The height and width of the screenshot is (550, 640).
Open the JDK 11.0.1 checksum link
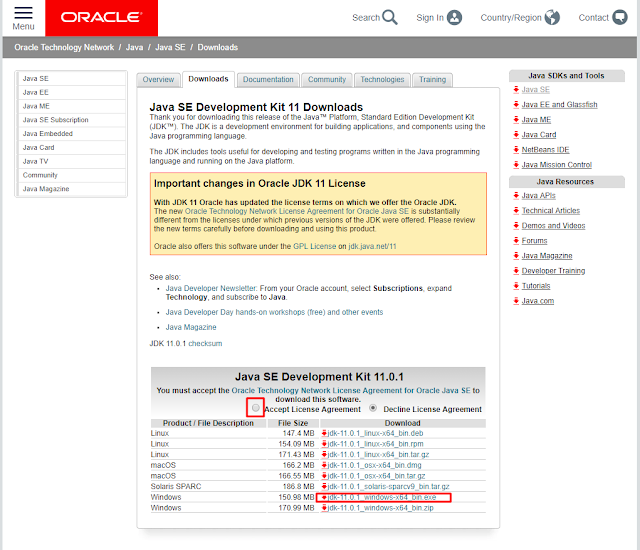205,344
